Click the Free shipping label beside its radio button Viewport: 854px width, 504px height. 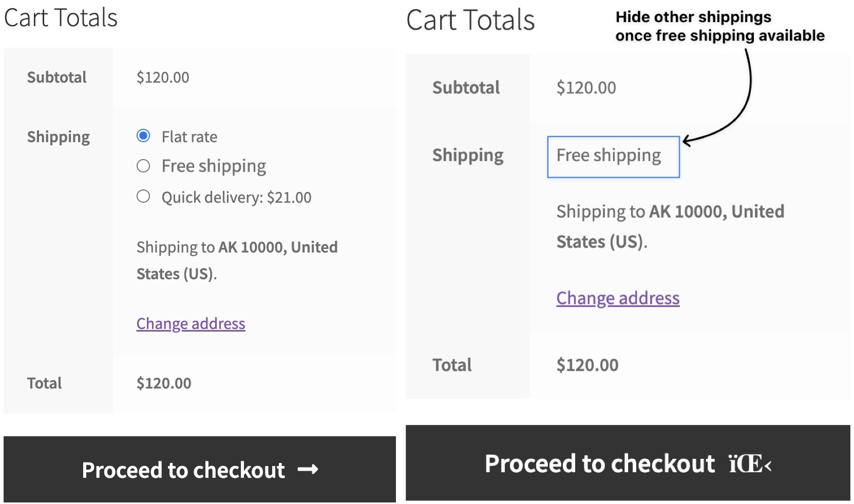214,166
